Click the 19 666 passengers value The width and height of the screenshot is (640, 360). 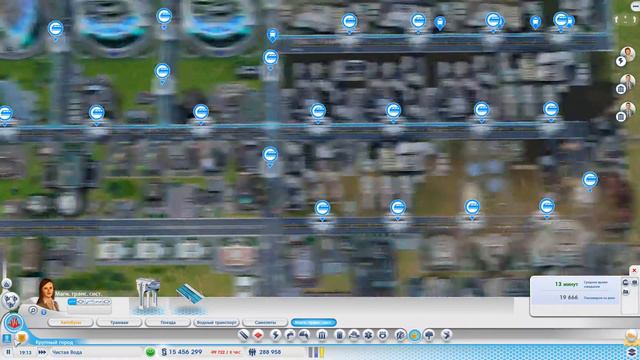pyautogui.click(x=569, y=298)
